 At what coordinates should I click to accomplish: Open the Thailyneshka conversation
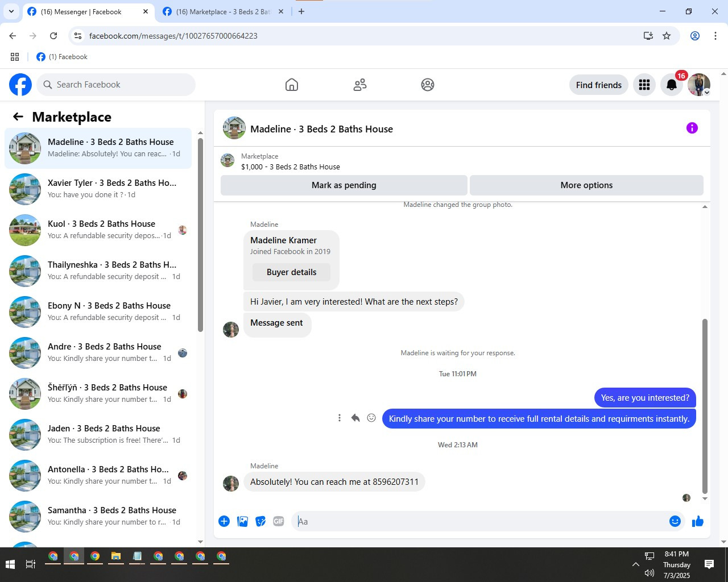click(x=98, y=271)
